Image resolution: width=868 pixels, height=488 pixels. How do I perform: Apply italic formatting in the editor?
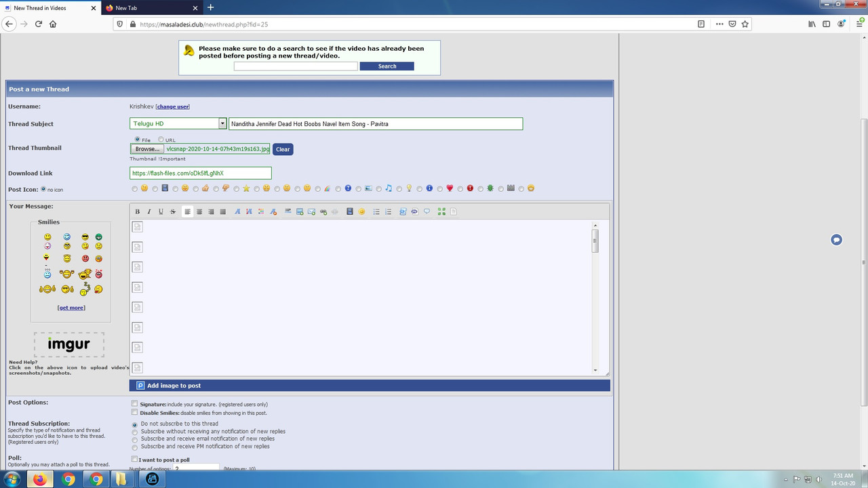point(149,211)
